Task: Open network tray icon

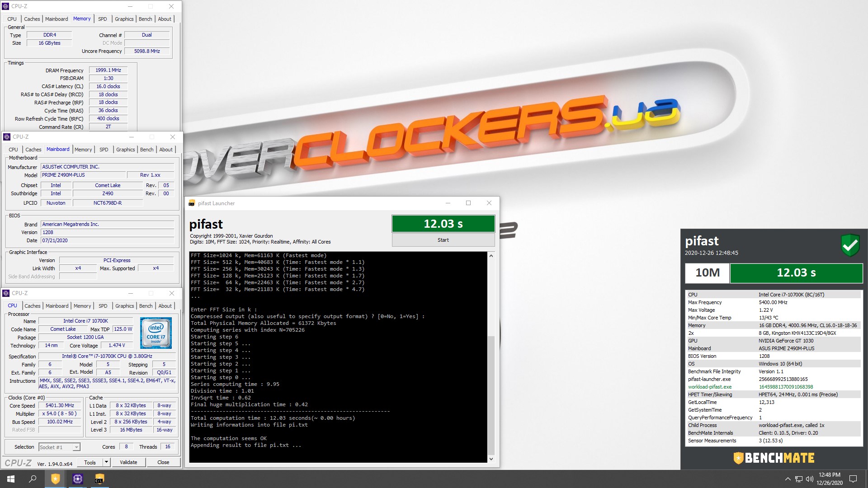Action: [x=799, y=479]
